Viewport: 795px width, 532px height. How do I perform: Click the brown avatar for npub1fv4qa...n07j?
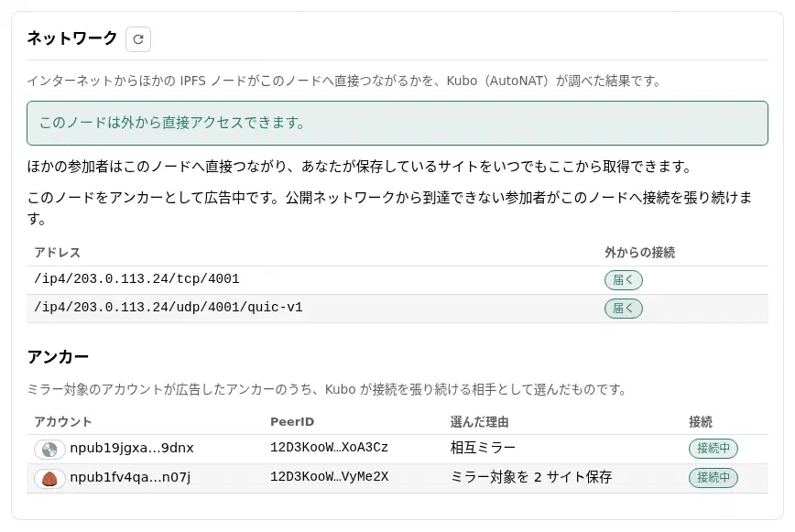(x=49, y=479)
